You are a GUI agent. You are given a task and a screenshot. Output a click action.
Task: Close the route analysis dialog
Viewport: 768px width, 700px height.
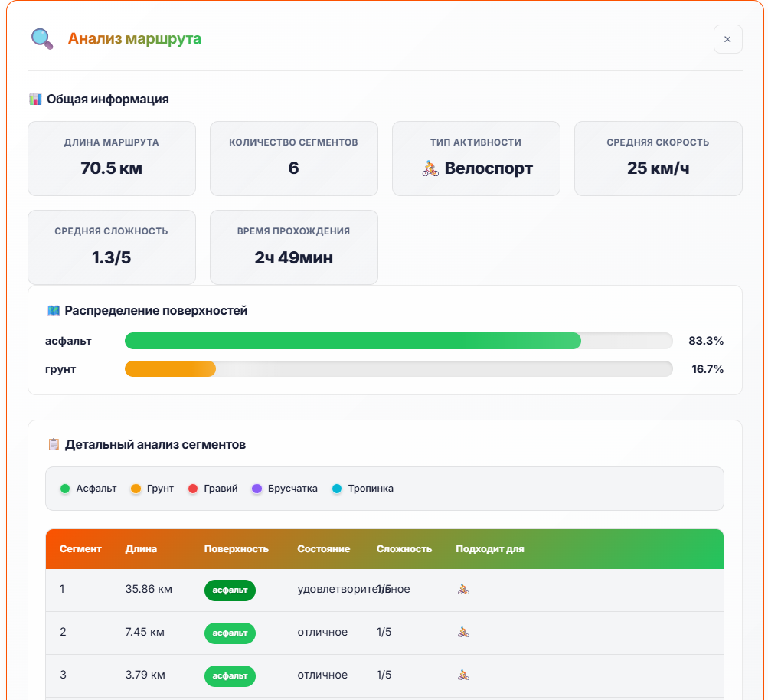727,39
